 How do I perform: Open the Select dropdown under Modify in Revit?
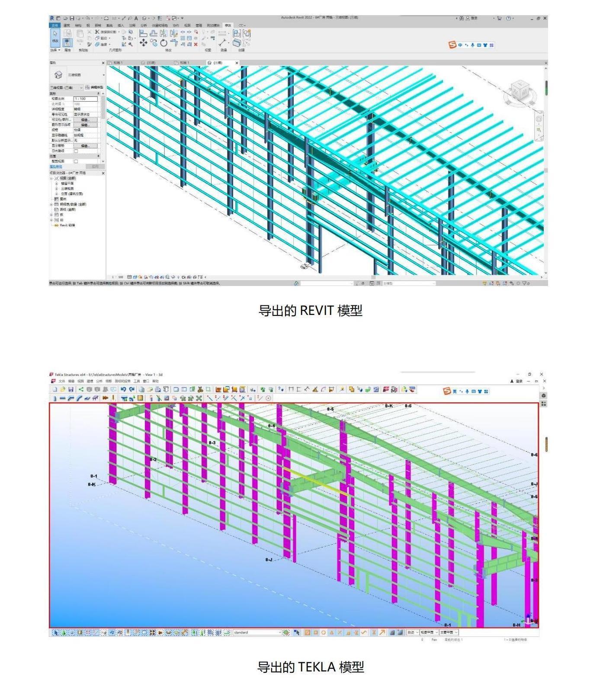coord(55,50)
